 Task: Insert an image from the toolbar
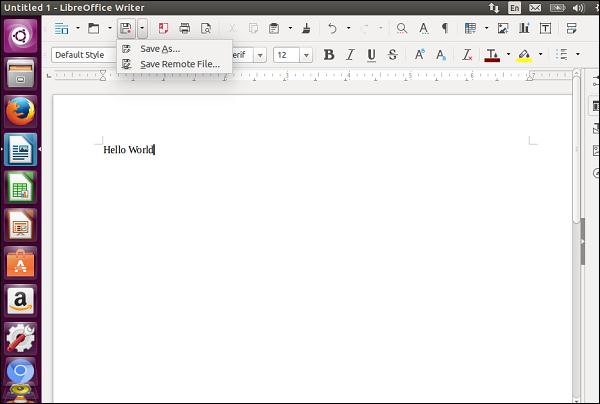[x=503, y=29]
